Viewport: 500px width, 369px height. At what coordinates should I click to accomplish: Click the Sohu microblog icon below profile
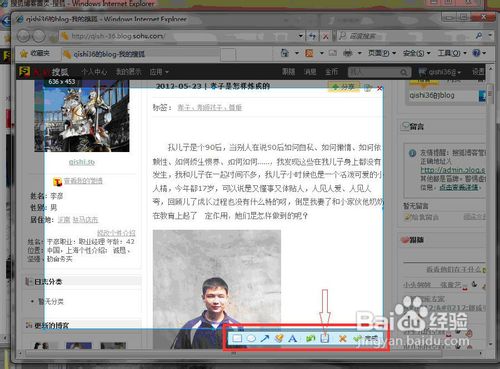click(58, 181)
